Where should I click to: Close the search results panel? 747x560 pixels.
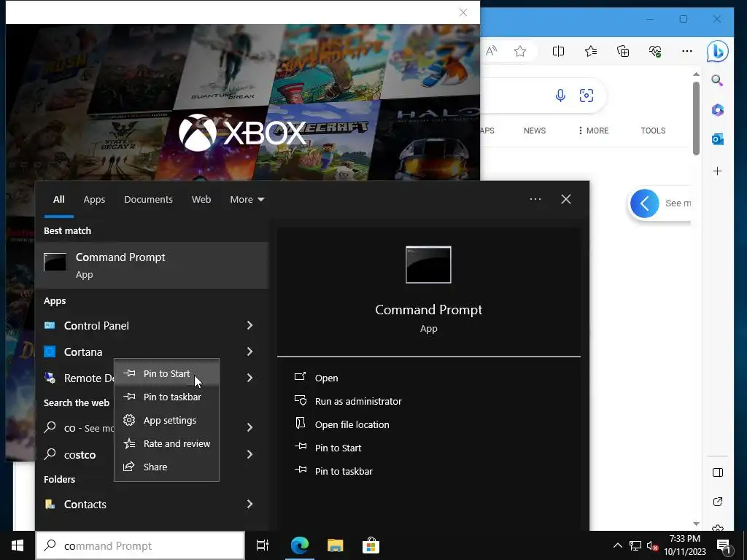pyautogui.click(x=566, y=199)
